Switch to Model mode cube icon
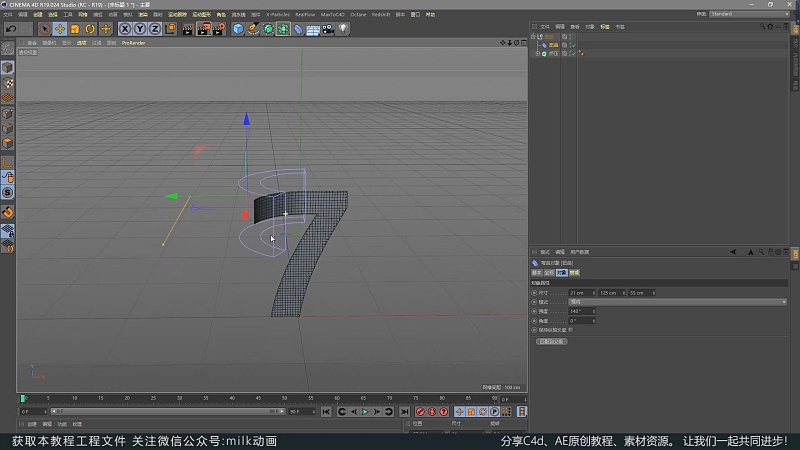 [8, 67]
